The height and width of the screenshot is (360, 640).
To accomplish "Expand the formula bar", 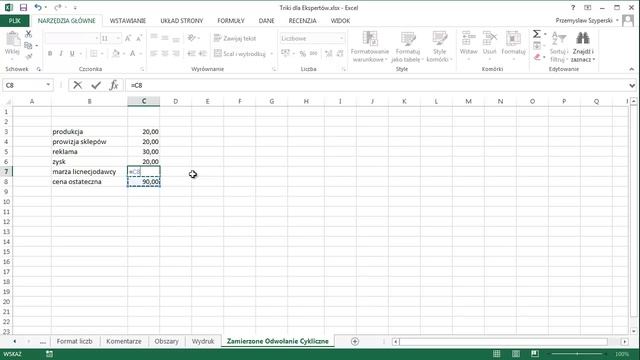I will click(x=632, y=85).
